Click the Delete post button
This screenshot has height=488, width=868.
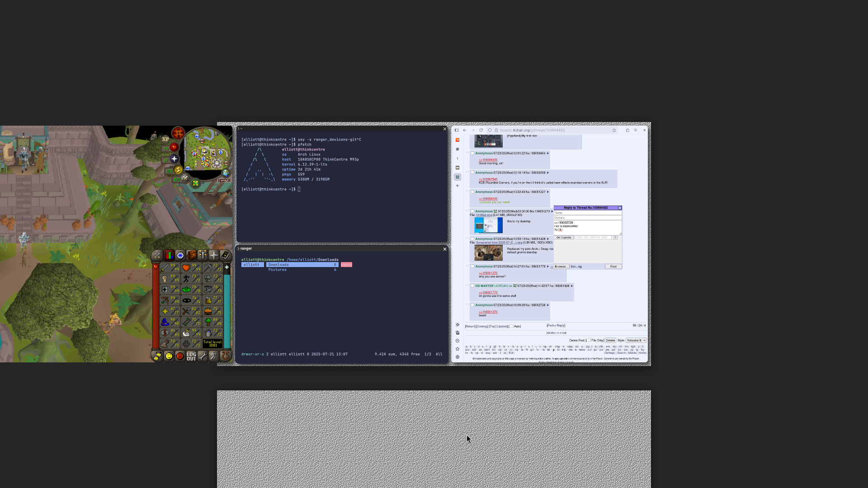click(610, 340)
